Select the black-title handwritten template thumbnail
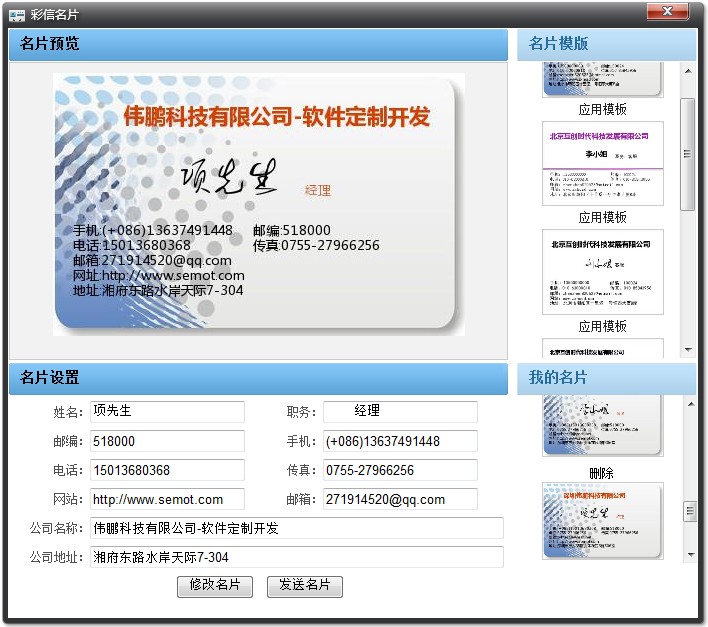Screen dimensions: 708x627 [603, 272]
